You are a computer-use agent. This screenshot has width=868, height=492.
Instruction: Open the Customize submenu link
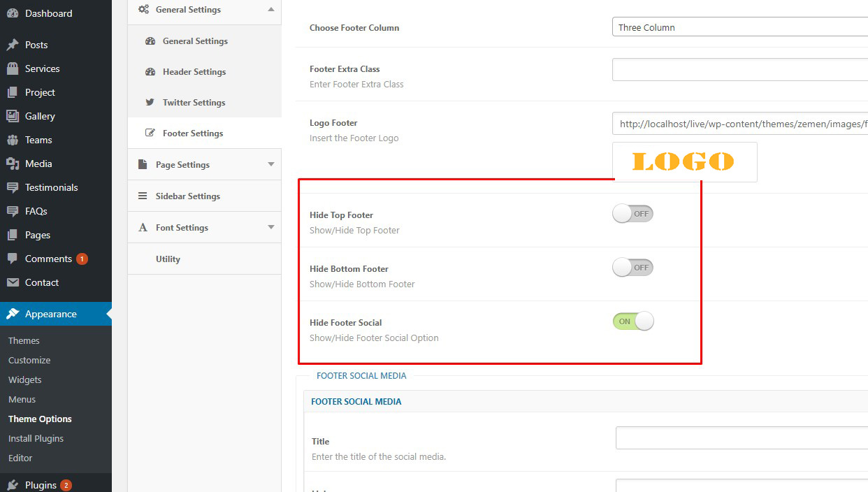[x=29, y=360]
